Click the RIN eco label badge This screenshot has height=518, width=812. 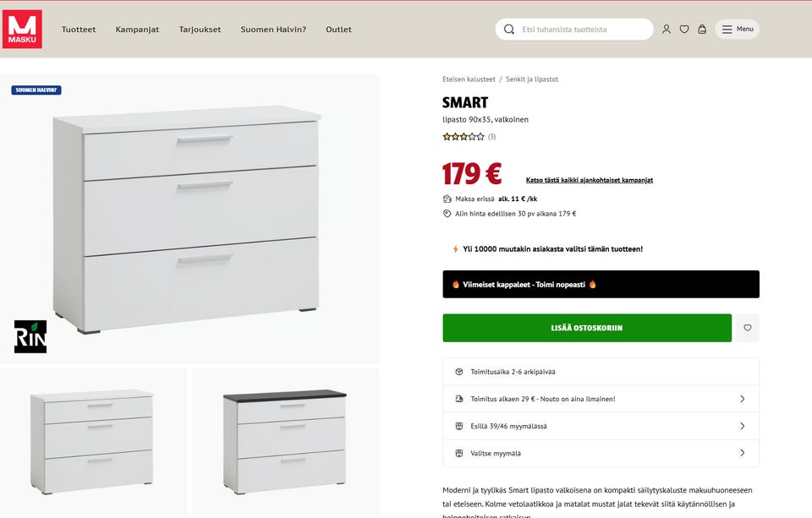click(x=30, y=336)
